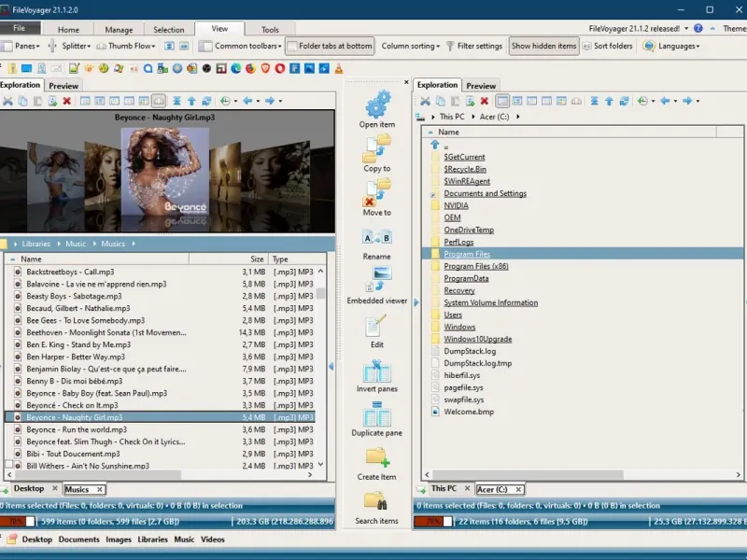
Task: Click the Invert panes icon
Action: tap(377, 371)
